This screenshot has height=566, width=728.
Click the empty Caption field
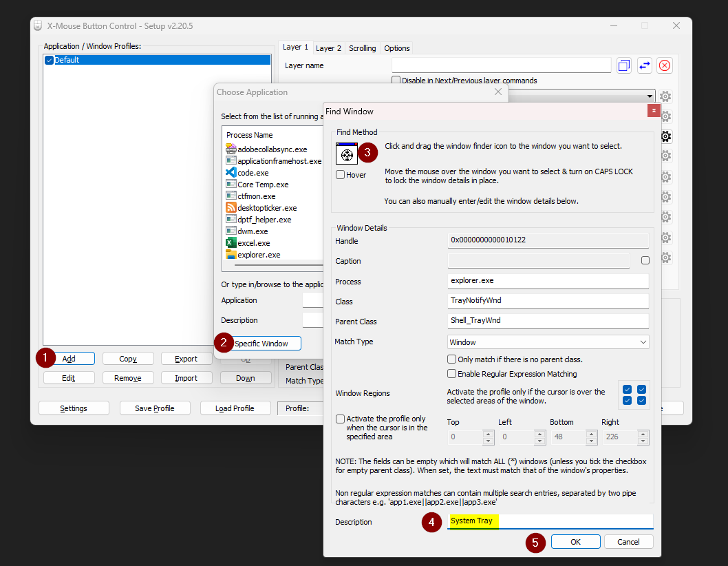(539, 261)
